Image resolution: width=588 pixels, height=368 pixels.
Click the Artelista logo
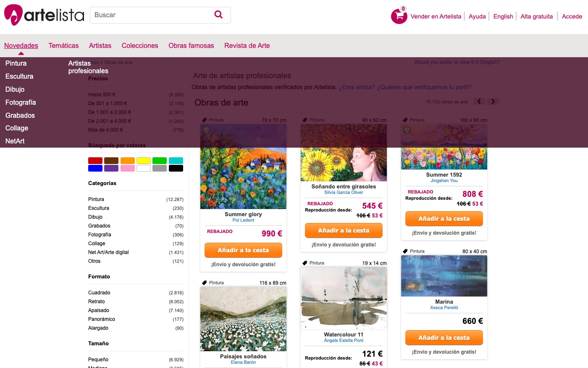(x=44, y=15)
